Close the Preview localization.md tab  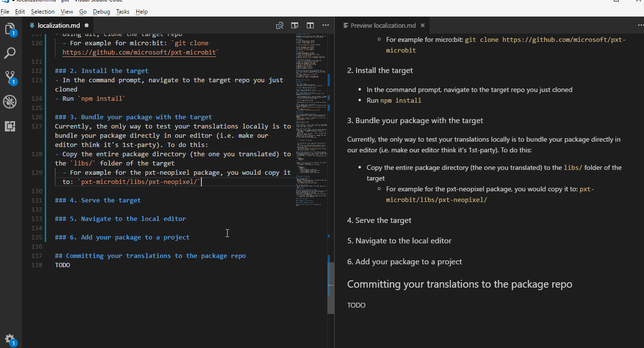click(x=422, y=25)
